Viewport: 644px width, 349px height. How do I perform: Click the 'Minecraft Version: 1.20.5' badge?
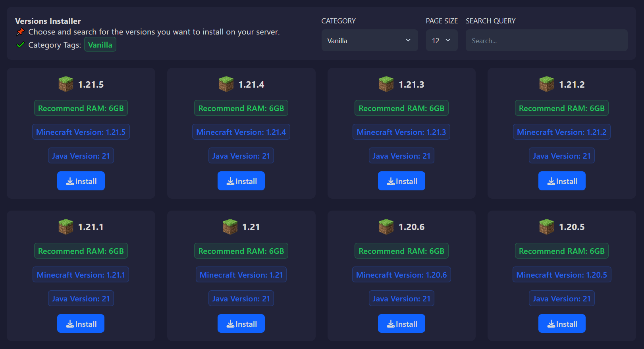point(562,274)
